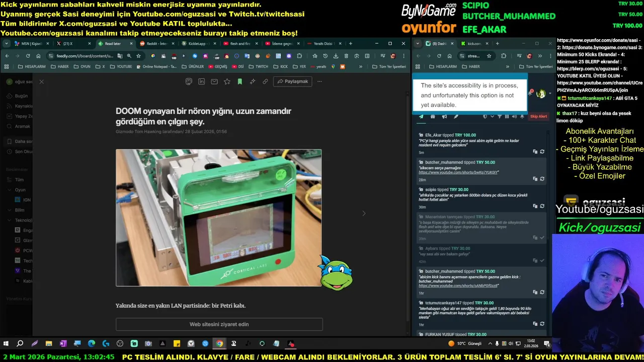Viewport: 644px width, 362px height.
Task: Open File Explorer from the taskbar
Action: click(x=49, y=344)
